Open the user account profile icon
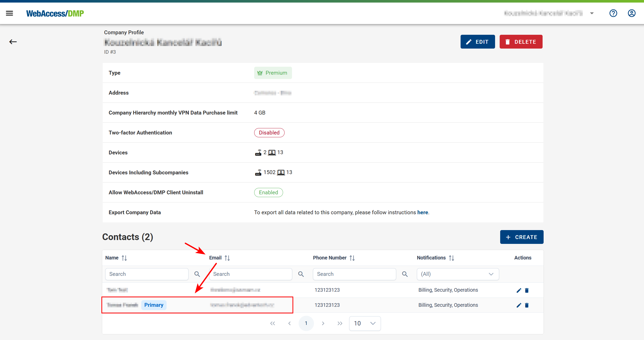 tap(631, 13)
